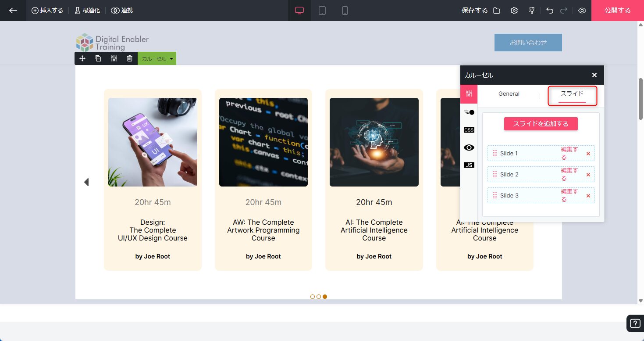The width and height of the screenshot is (644, 341).
Task: Click スライドを追加する button
Action: (x=541, y=124)
